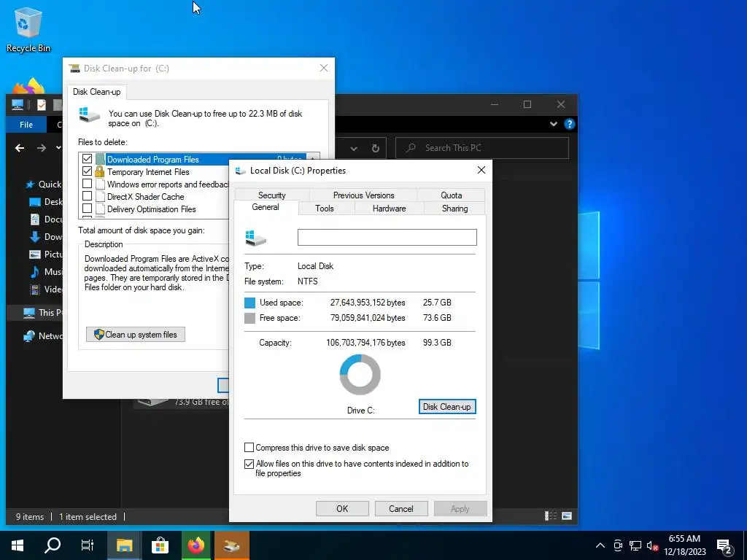
Task: Click Cancel in Properties dialog
Action: pos(401,508)
